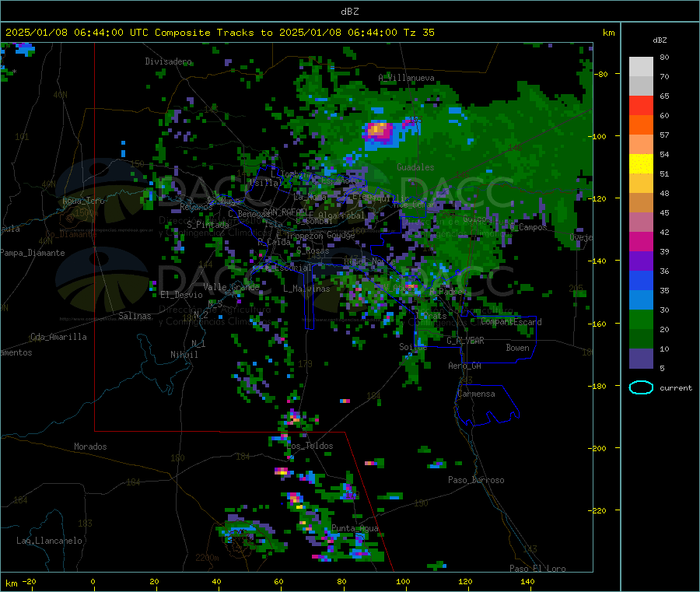700x592 pixels.
Task: Click the 'Guadales' place label
Action: tap(415, 167)
